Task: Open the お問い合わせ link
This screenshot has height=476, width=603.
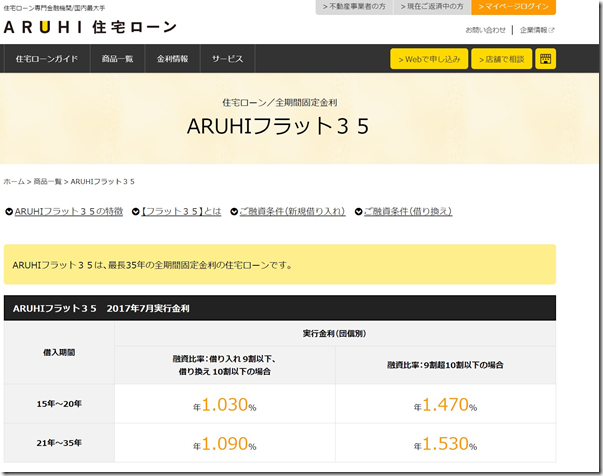Action: tap(485, 30)
